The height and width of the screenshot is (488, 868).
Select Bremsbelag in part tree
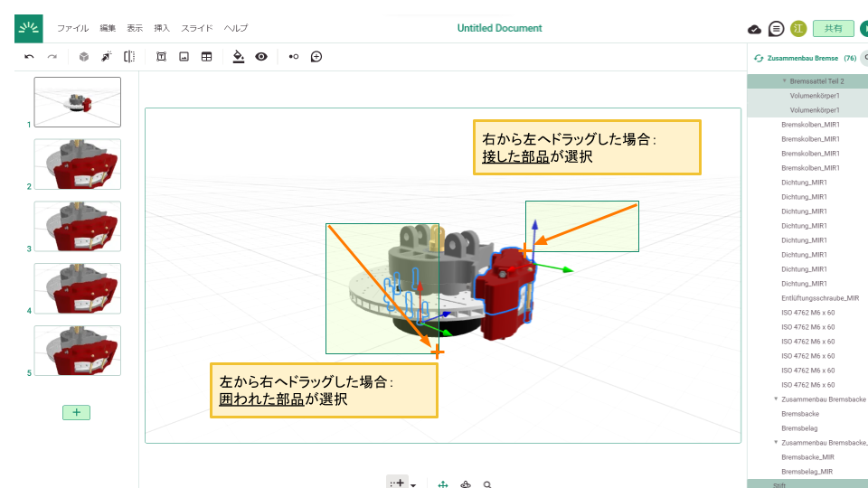tap(799, 428)
